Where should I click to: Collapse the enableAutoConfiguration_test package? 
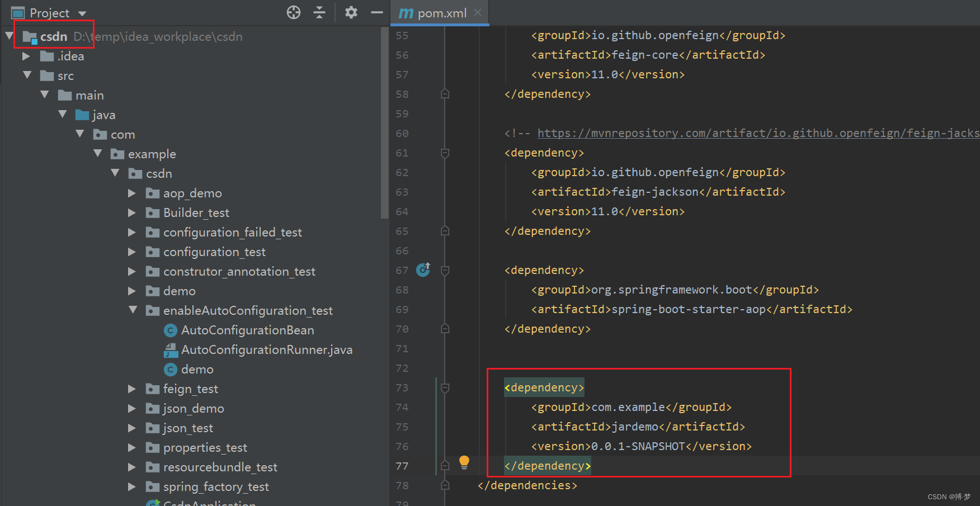click(x=133, y=310)
